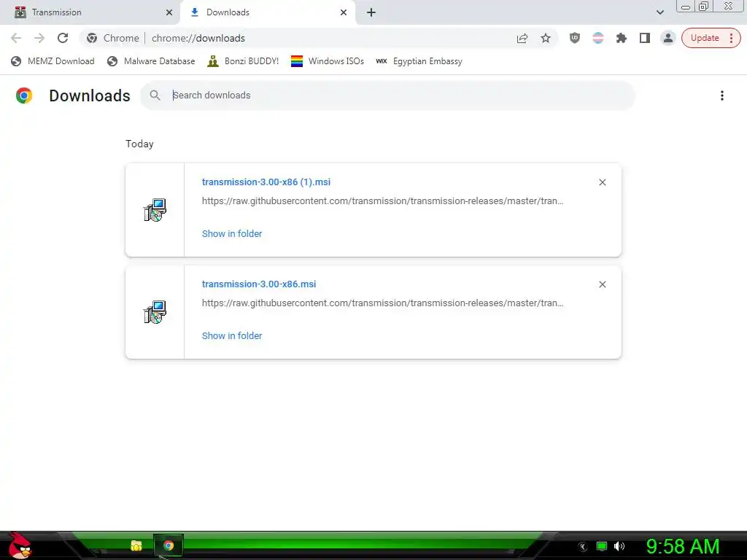Viewport: 747px width, 560px height.
Task: Open the profile avatar menu
Action: [668, 38]
